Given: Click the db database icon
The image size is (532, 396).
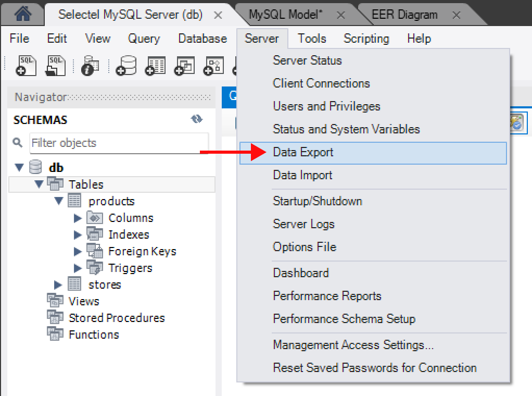Looking at the screenshot, I should [x=35, y=167].
